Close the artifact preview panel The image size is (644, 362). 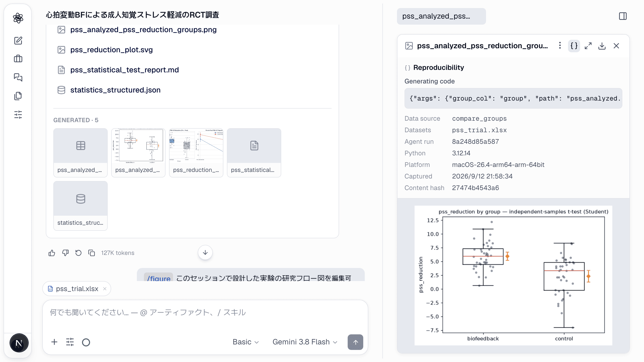[x=616, y=46]
